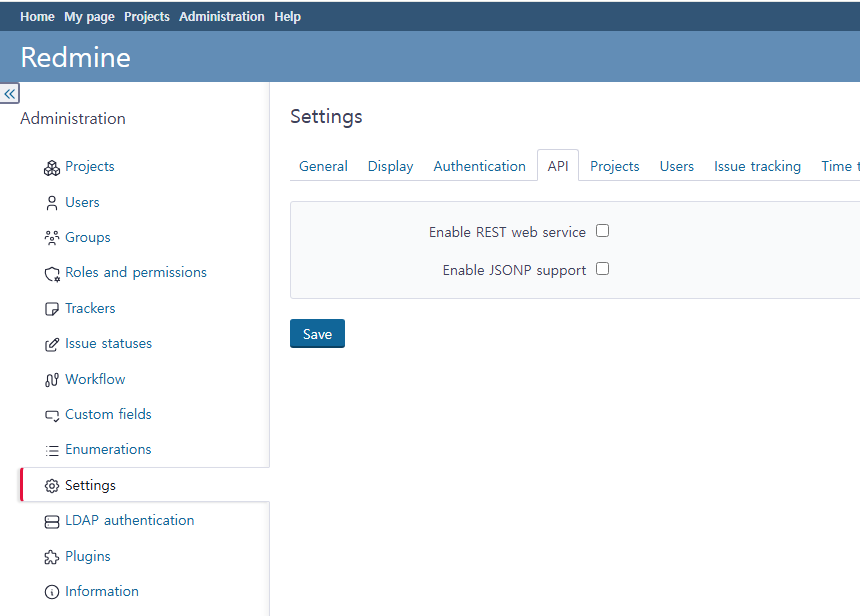The height and width of the screenshot is (616, 860).
Task: Click the Issue statuses edit icon
Action: pyautogui.click(x=52, y=344)
